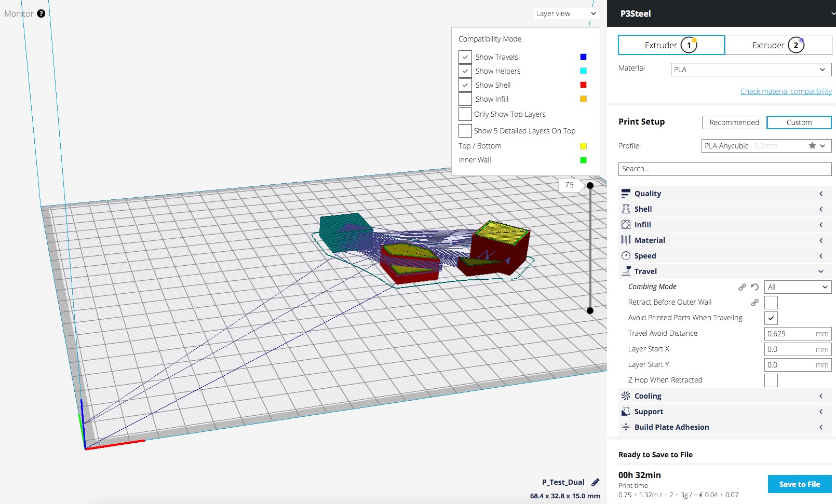Switch to Custom print setup
836x504 pixels.
799,122
